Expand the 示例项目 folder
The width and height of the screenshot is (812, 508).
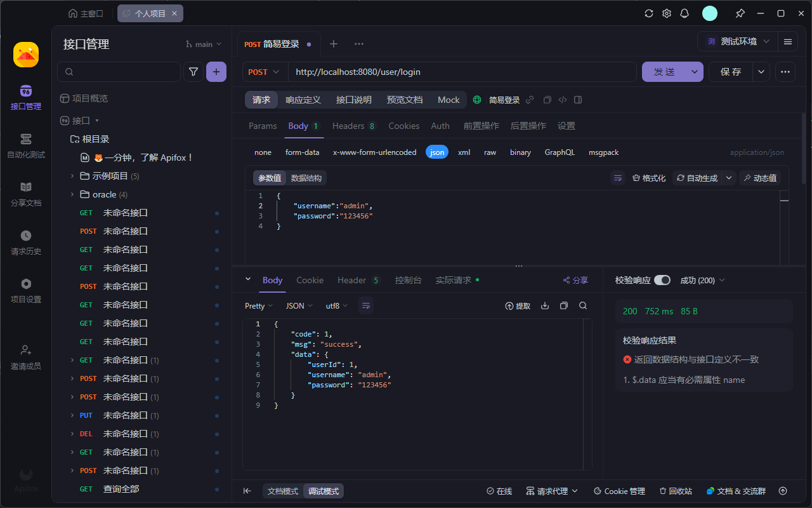click(72, 176)
